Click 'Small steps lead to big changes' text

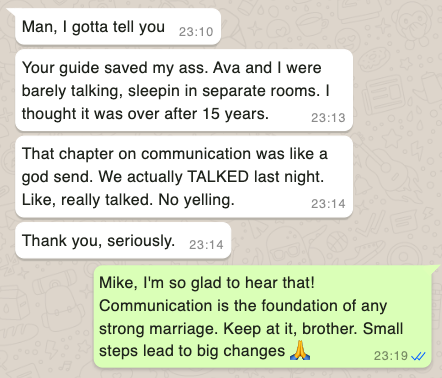coord(251,340)
